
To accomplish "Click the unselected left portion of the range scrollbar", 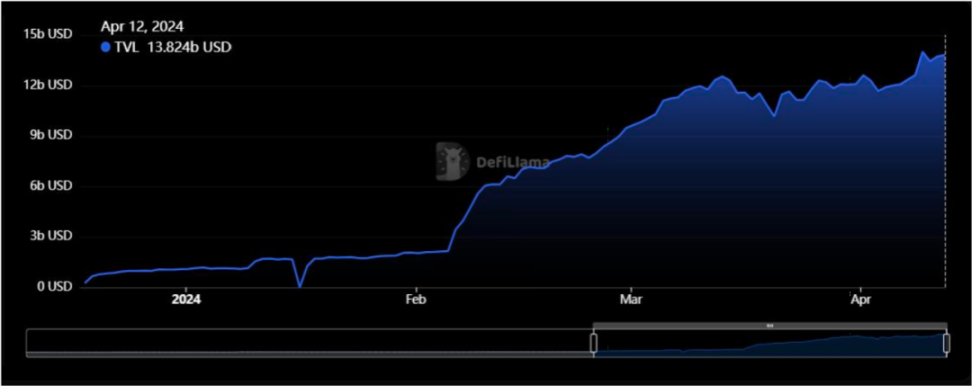I will coord(308,343).
